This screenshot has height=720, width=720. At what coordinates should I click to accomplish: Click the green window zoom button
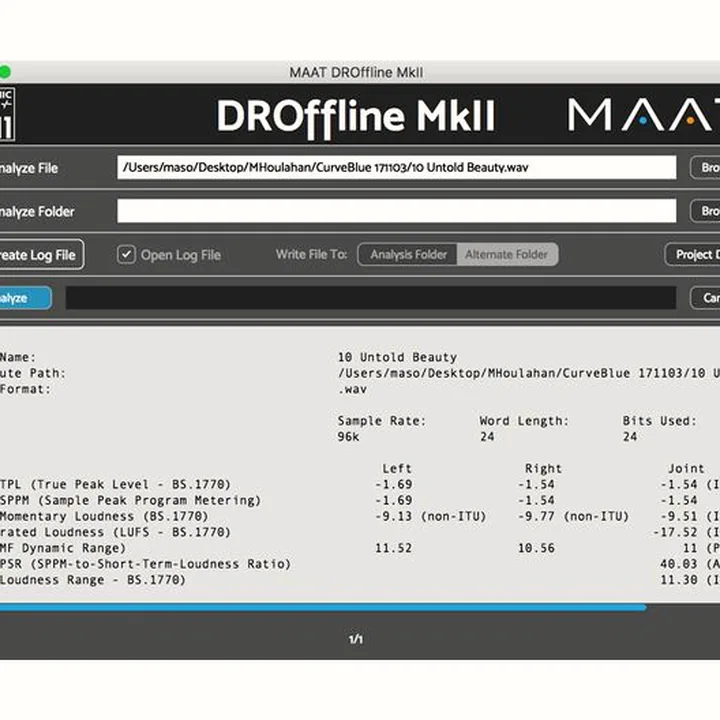[x=5, y=72]
